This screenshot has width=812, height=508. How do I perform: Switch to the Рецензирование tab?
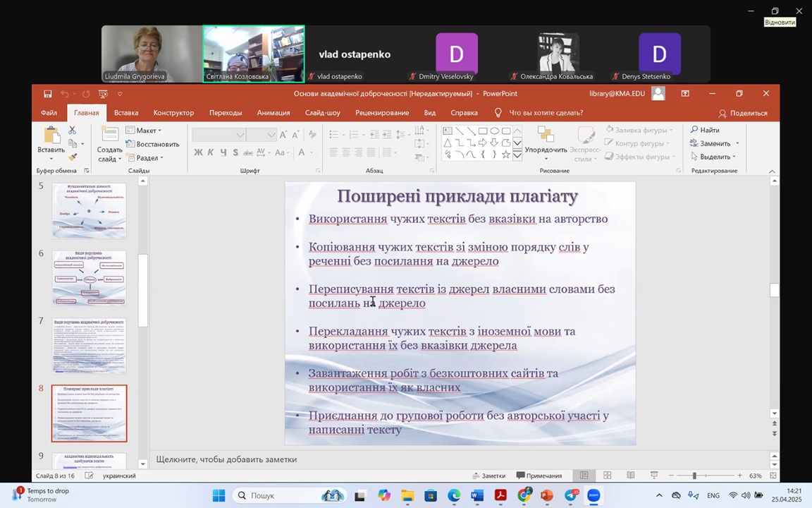click(382, 112)
